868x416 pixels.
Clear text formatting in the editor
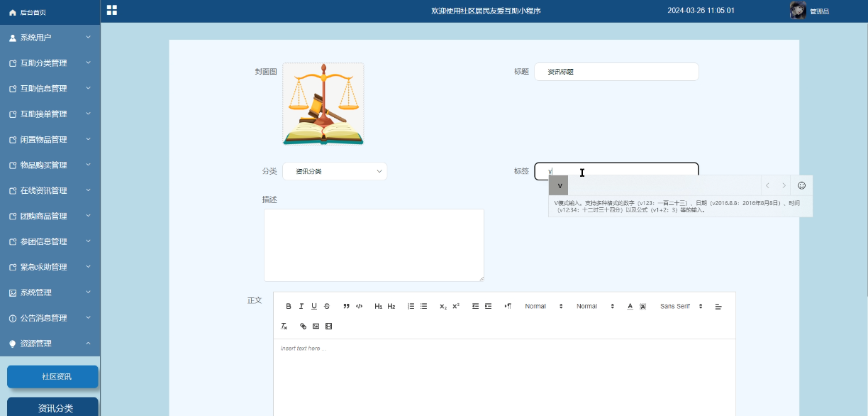pyautogui.click(x=284, y=326)
